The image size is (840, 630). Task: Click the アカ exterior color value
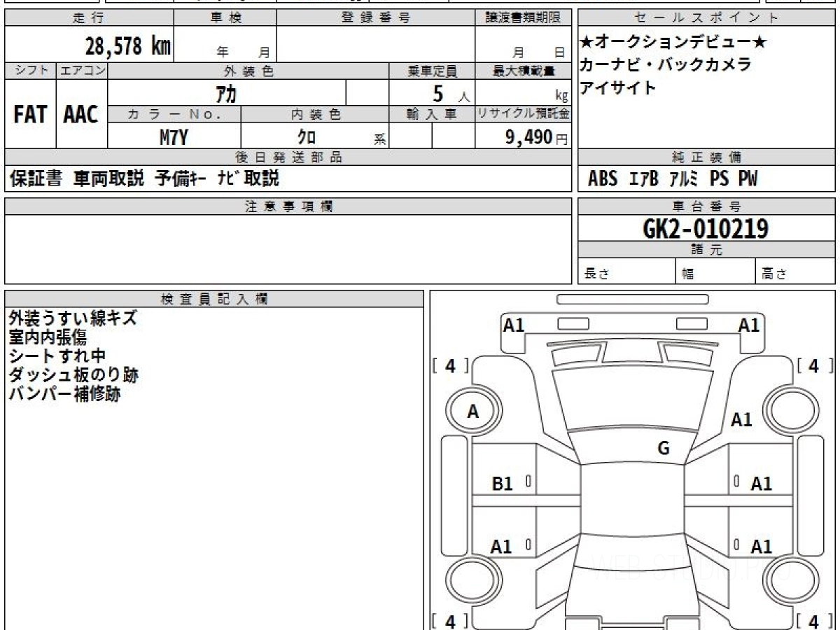(x=226, y=92)
